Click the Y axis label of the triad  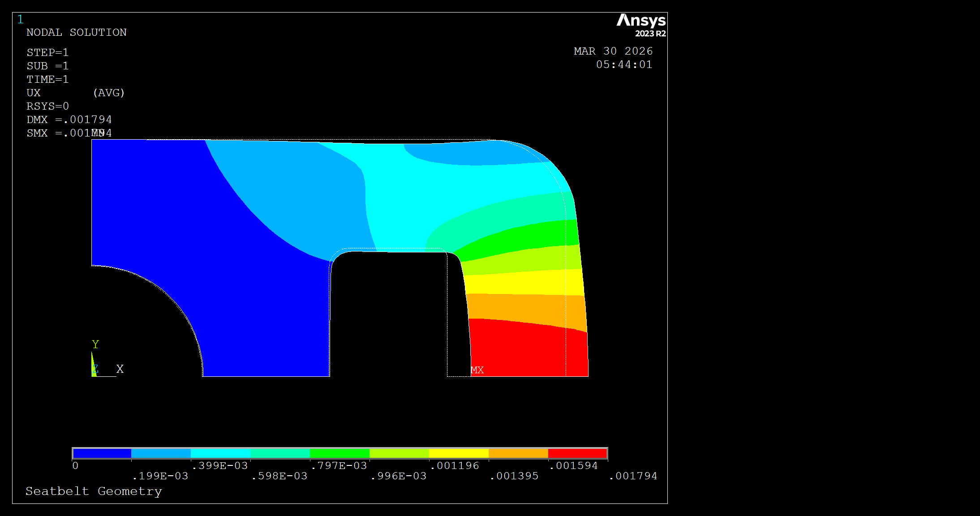pyautogui.click(x=95, y=344)
